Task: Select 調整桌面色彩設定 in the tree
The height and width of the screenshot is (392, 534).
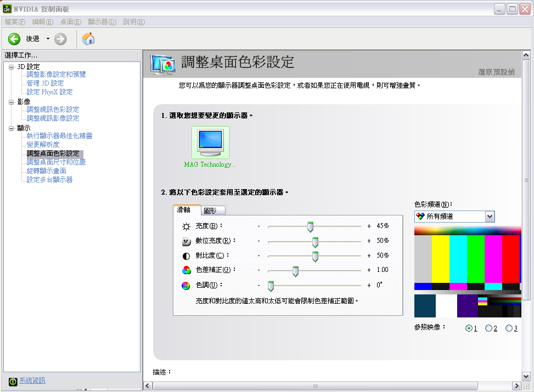Action: pos(53,154)
